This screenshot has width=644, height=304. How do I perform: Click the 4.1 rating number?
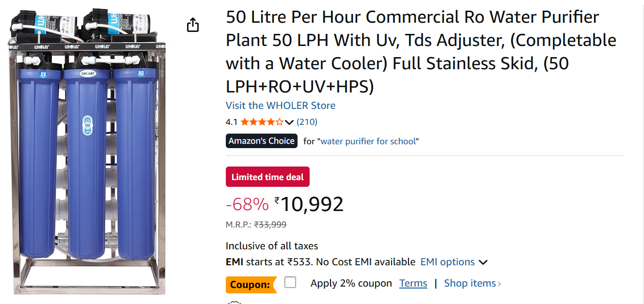pos(232,122)
